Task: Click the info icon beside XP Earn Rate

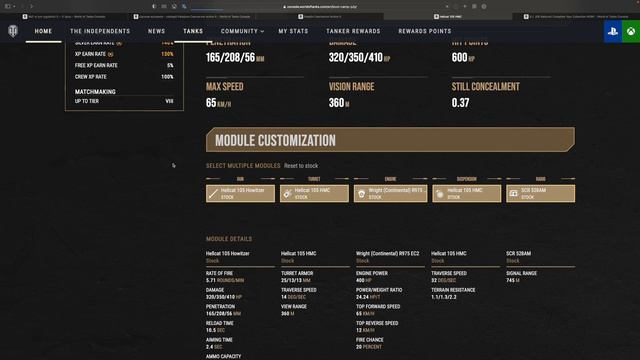Action: [111, 54]
